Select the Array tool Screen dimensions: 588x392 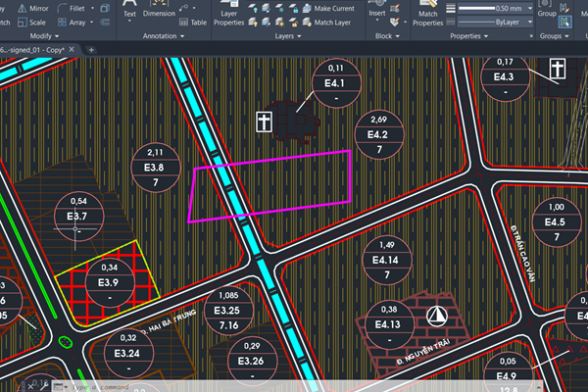(x=72, y=23)
